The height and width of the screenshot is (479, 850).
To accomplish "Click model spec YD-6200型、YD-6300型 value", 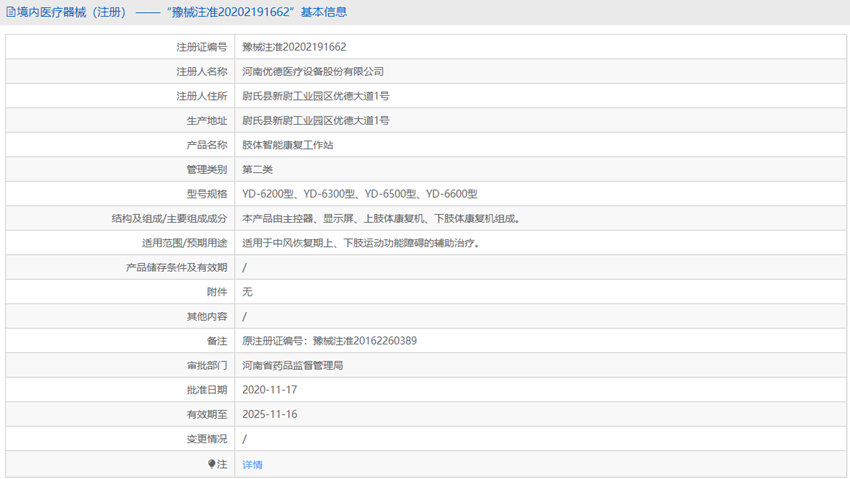I will 359,194.
